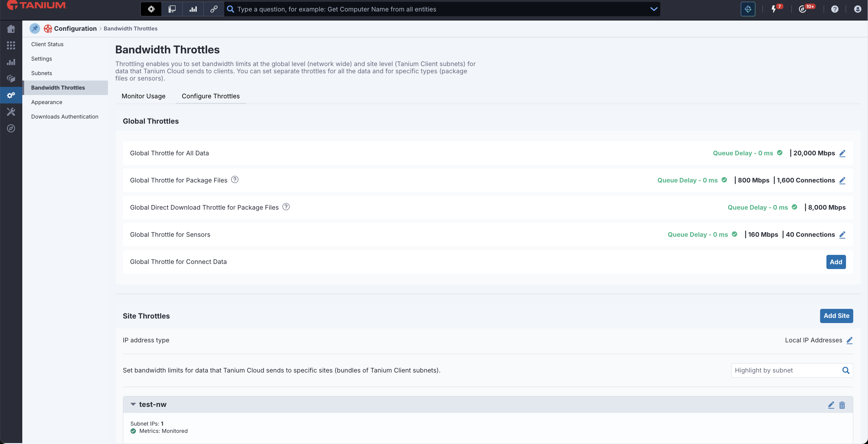Show help for Direct Download Throttle
Image resolution: width=868 pixels, height=444 pixels.
(286, 207)
